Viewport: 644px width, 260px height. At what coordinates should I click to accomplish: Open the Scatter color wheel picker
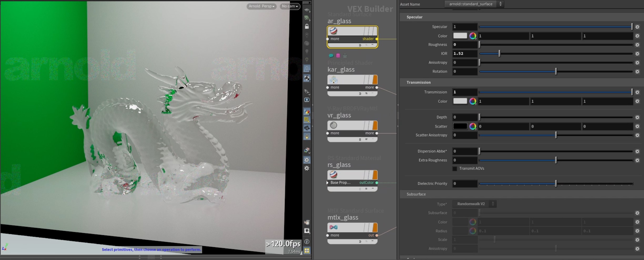[x=473, y=126]
